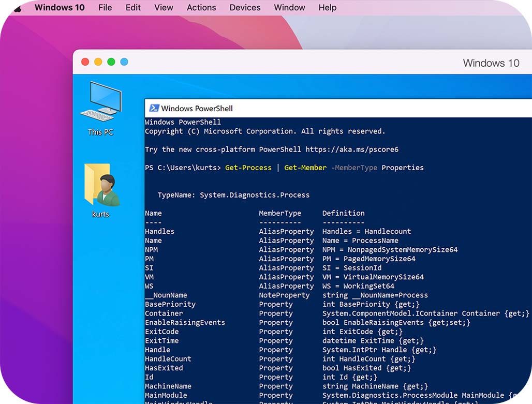532x404 pixels.
Task: Click the HasExited row name
Action: click(164, 368)
